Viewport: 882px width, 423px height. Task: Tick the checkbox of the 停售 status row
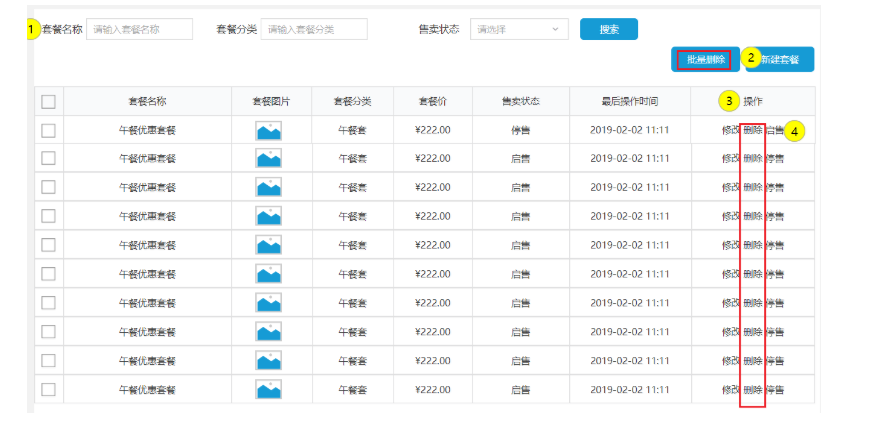(48, 130)
